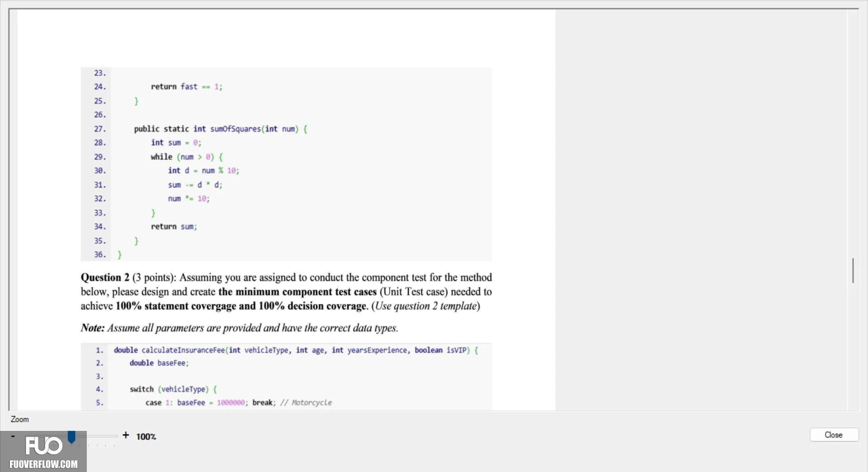
Task: Decrease zoom with the minus button
Action: (x=13, y=436)
